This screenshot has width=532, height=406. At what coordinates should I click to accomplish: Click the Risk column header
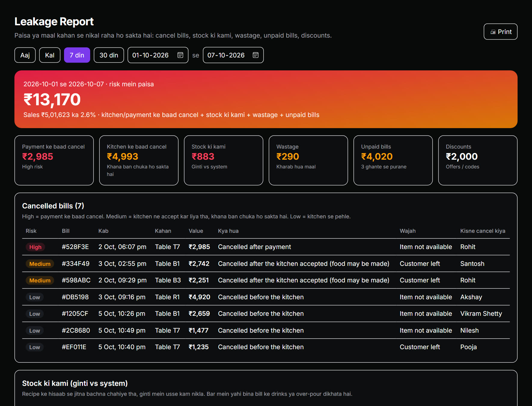31,231
